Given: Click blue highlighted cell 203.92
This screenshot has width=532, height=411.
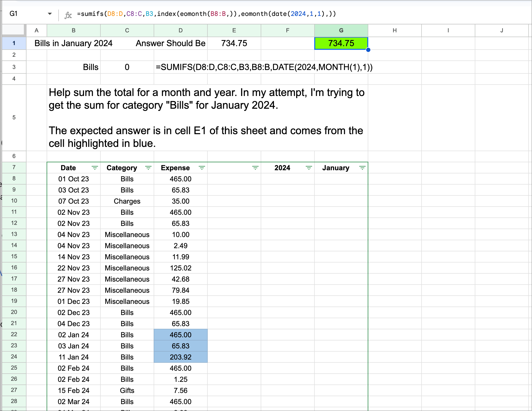Looking at the screenshot, I should click(180, 357).
